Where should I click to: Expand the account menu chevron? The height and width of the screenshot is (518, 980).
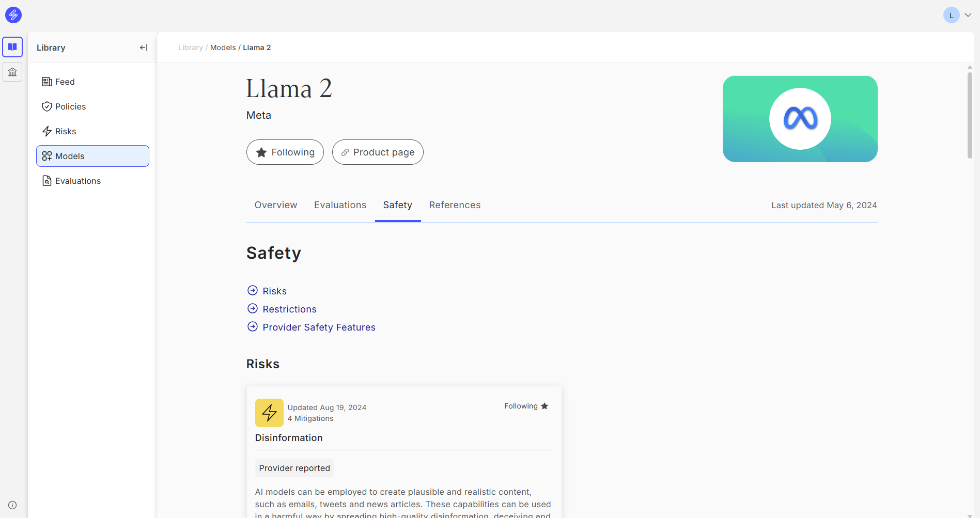click(968, 15)
